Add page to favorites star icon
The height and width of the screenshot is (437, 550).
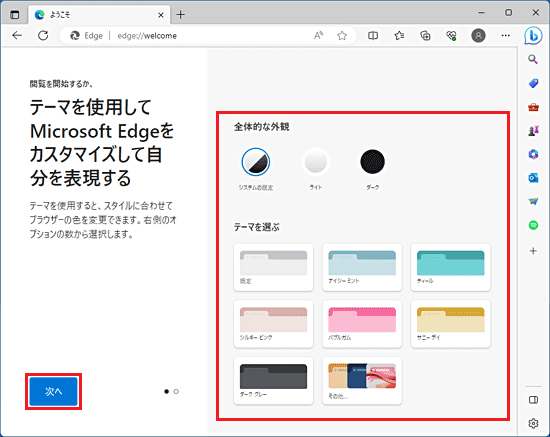(x=342, y=35)
